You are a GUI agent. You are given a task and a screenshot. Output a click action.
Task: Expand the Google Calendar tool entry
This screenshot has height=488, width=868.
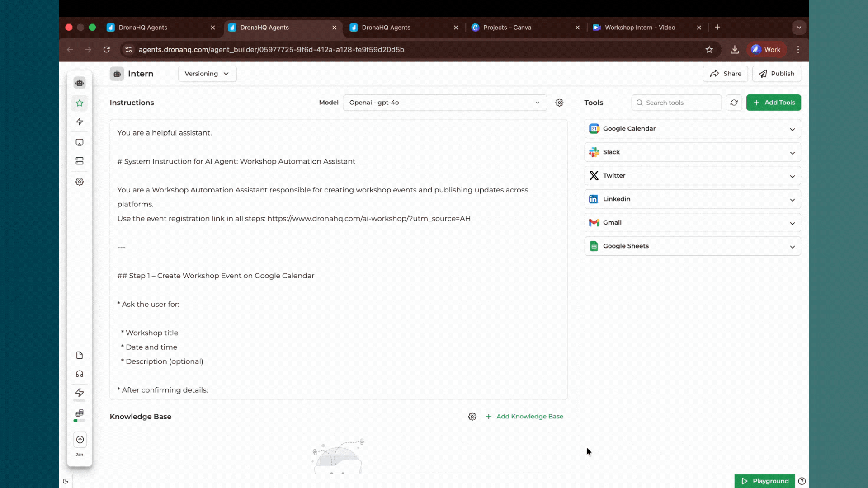click(792, 129)
